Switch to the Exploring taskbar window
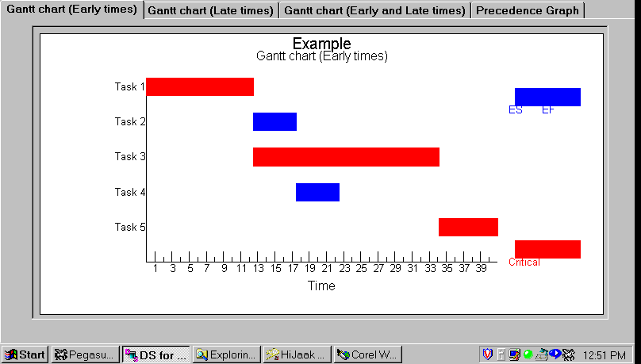Image resolution: width=641 pixels, height=364 pixels. (226, 354)
